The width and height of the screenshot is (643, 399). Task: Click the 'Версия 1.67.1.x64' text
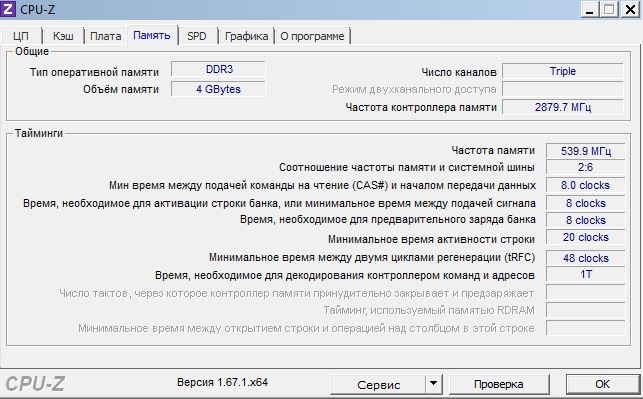click(x=222, y=382)
